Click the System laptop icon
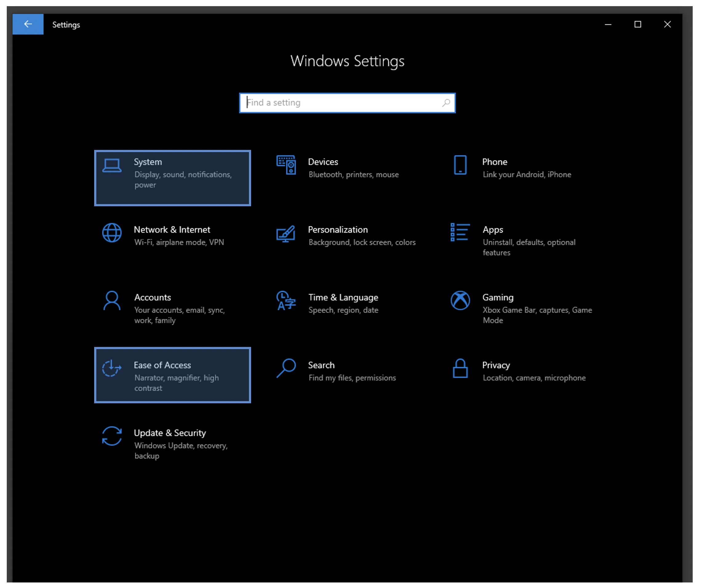 click(112, 166)
